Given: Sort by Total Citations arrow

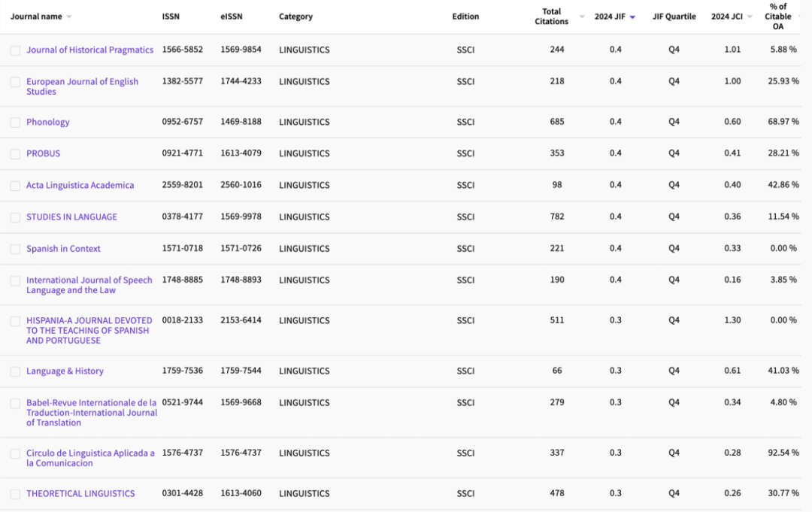Looking at the screenshot, I should (x=581, y=17).
